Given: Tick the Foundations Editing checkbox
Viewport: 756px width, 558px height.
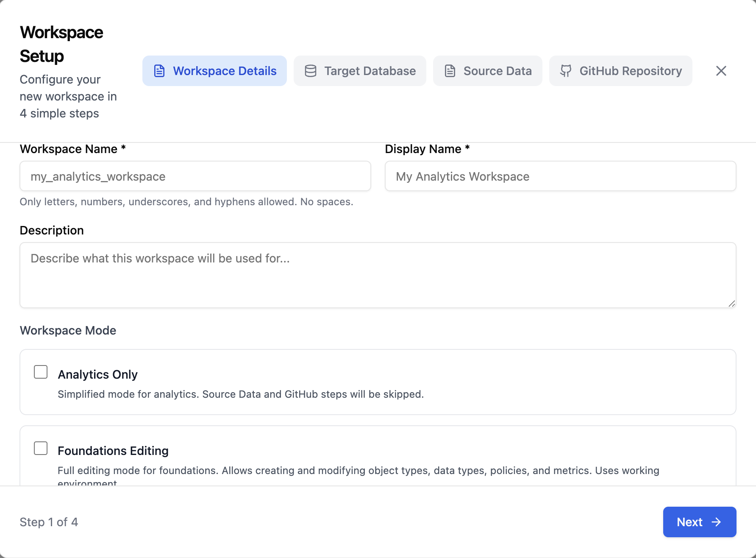Looking at the screenshot, I should 41,448.
